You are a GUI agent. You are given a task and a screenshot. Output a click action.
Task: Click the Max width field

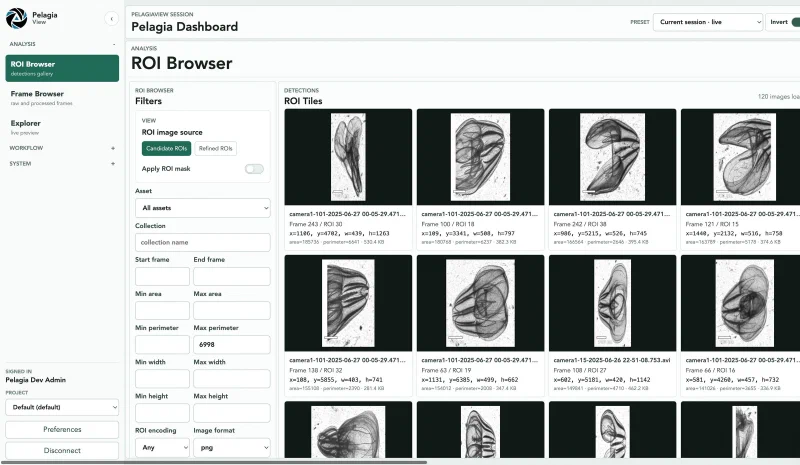click(232, 379)
